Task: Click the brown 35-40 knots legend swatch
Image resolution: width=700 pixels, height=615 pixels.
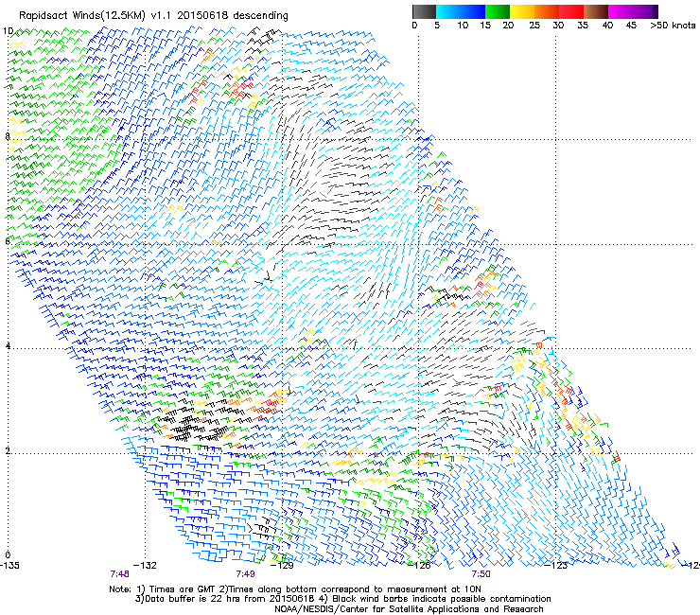Action: tap(596, 11)
